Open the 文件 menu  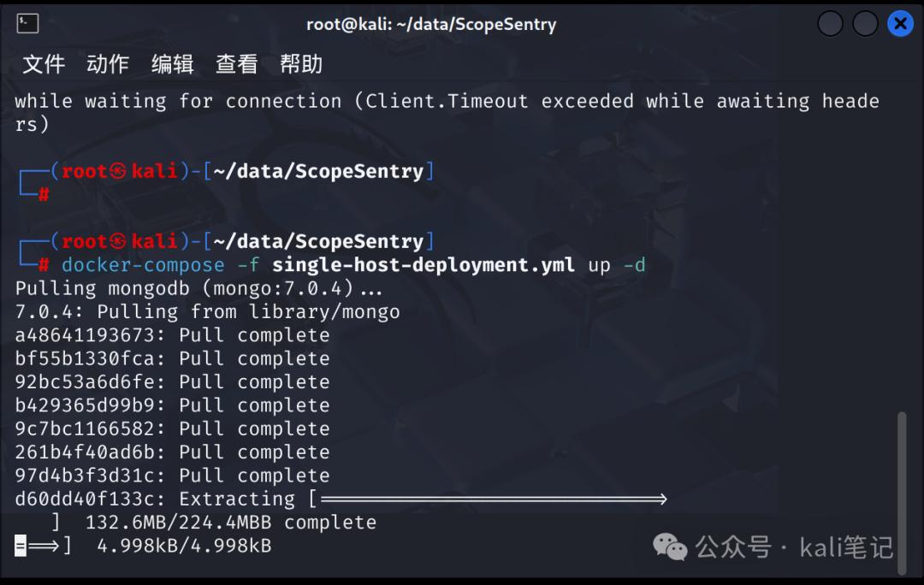pyautogui.click(x=44, y=63)
